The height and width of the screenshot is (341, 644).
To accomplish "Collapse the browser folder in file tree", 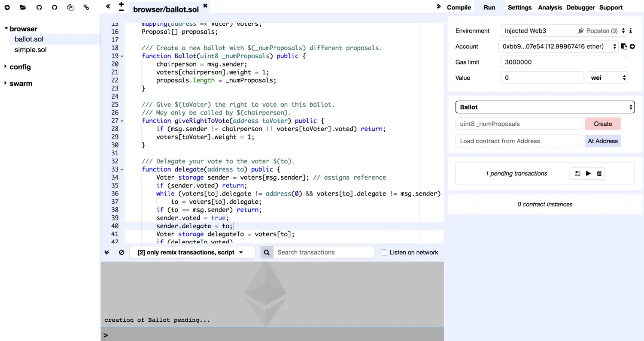I will pyautogui.click(x=6, y=29).
